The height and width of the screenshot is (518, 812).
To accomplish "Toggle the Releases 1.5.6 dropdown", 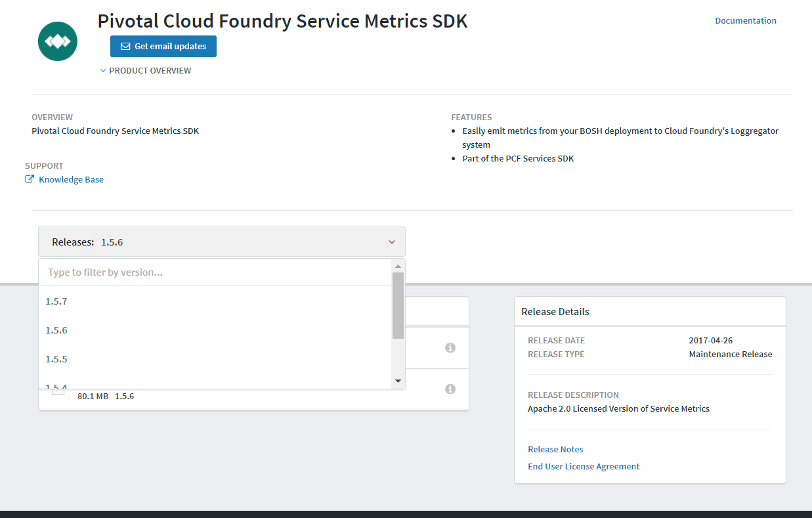I will [x=222, y=242].
